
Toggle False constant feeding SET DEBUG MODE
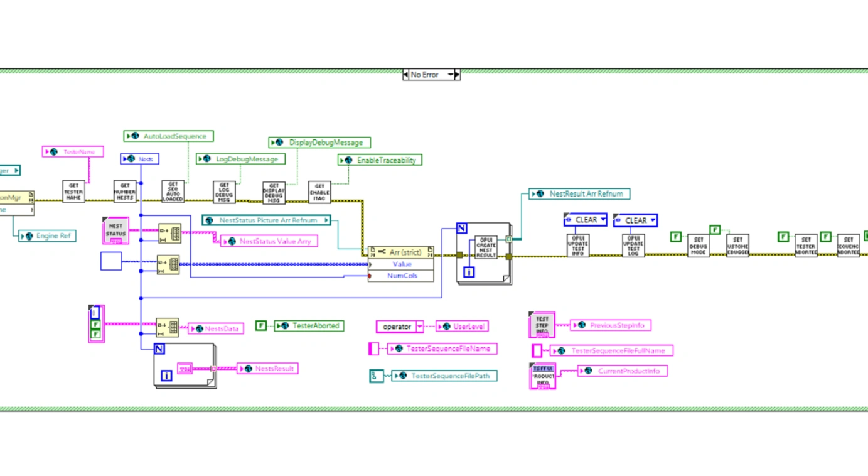(x=676, y=237)
